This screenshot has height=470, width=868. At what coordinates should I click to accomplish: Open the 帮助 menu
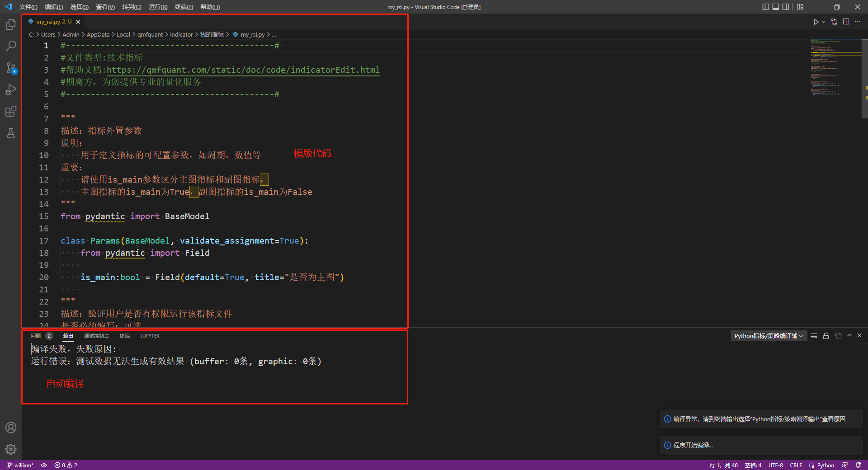pyautogui.click(x=210, y=7)
